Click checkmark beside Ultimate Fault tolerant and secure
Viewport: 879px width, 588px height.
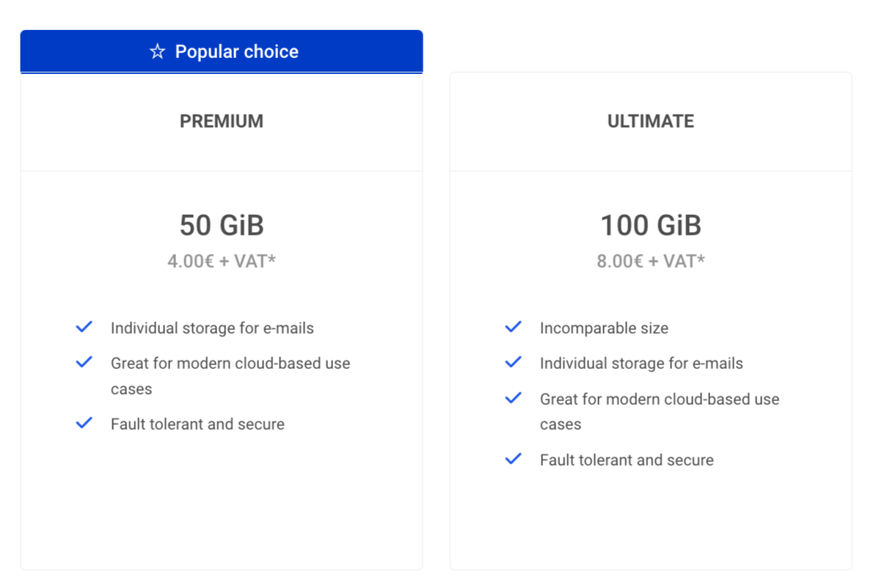[x=514, y=459]
